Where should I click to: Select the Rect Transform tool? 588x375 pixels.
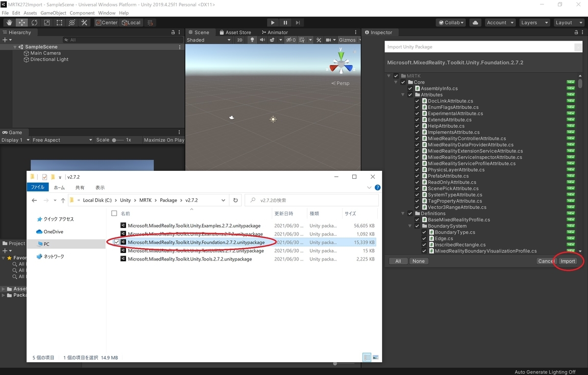pos(59,23)
